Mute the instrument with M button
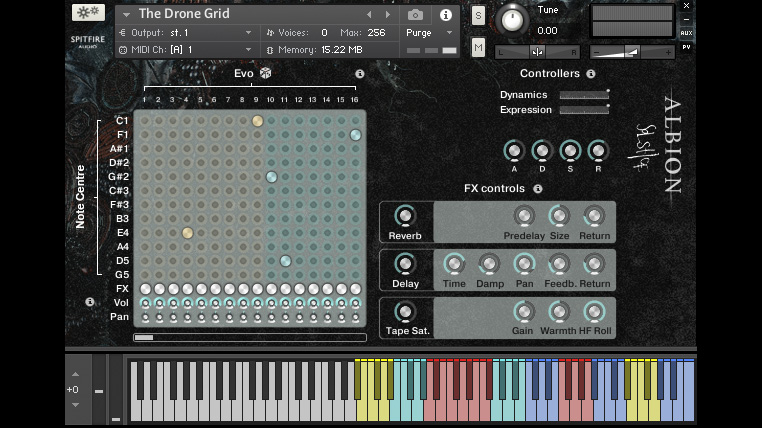Screen dimensions: 762x428 coord(478,47)
